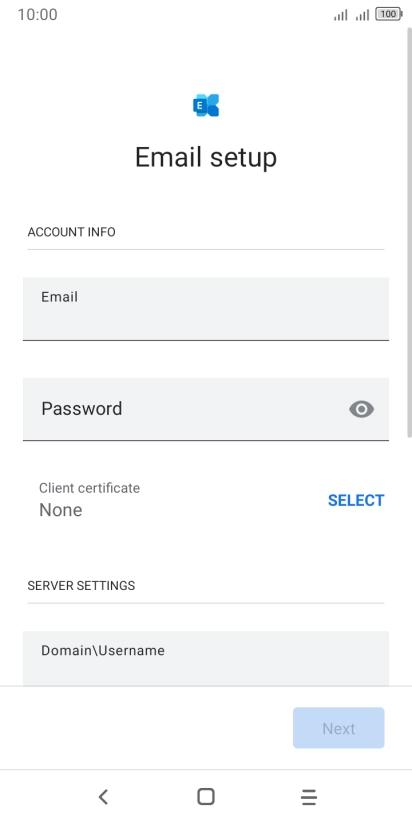Tap the second signal strength icon
The height and width of the screenshot is (824, 412).
pos(362,15)
